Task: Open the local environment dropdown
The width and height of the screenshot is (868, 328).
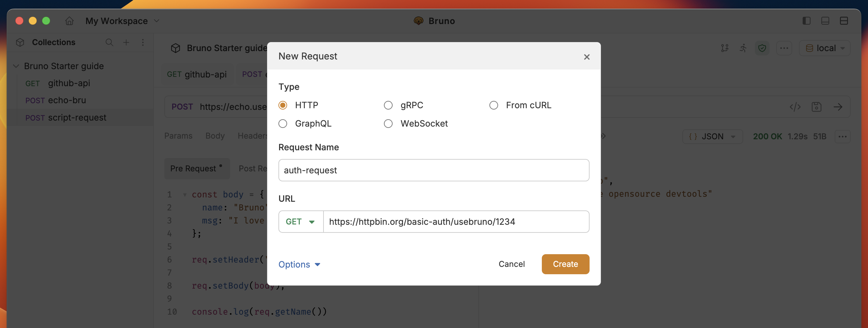Action: point(825,48)
